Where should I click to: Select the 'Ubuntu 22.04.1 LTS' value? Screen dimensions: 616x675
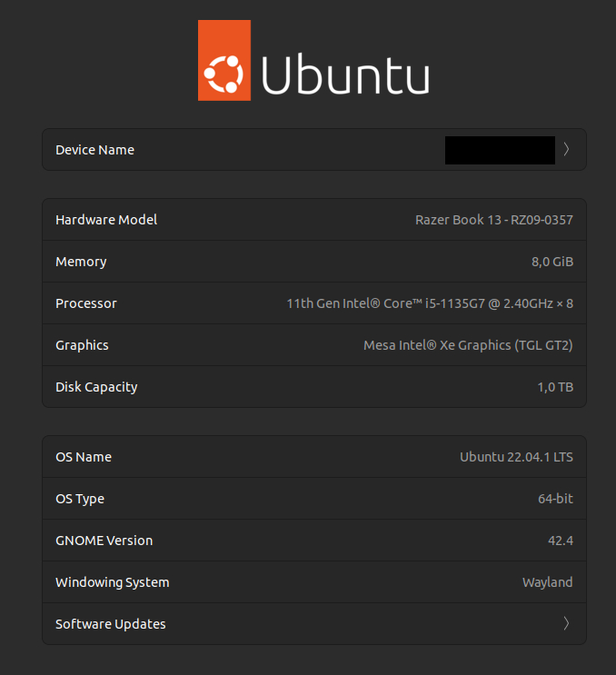tap(517, 457)
